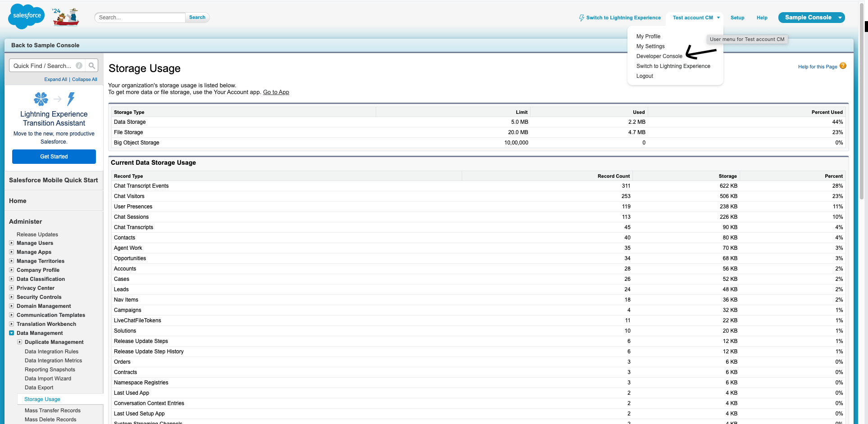Choose Switch to Lightning Experience menu entry
The height and width of the screenshot is (424, 868).
tap(673, 66)
